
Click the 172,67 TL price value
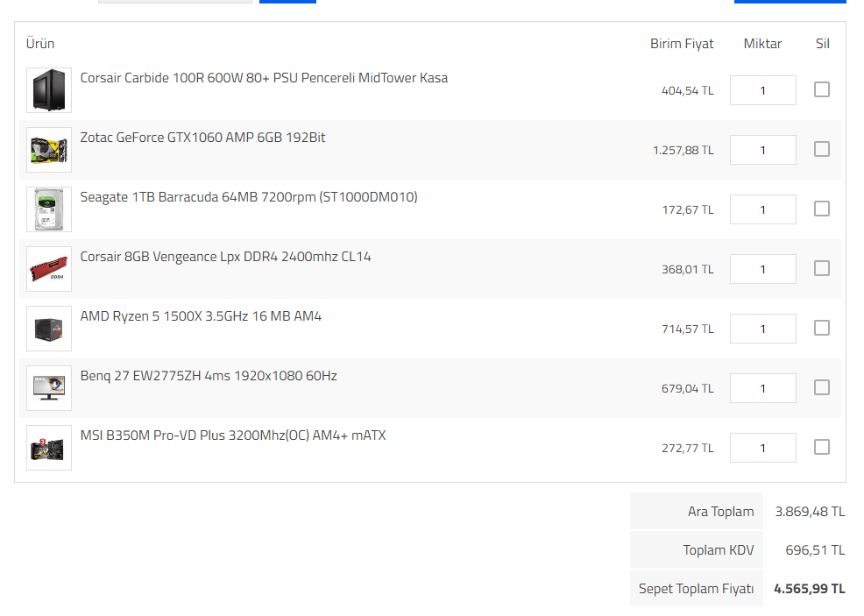[687, 210]
